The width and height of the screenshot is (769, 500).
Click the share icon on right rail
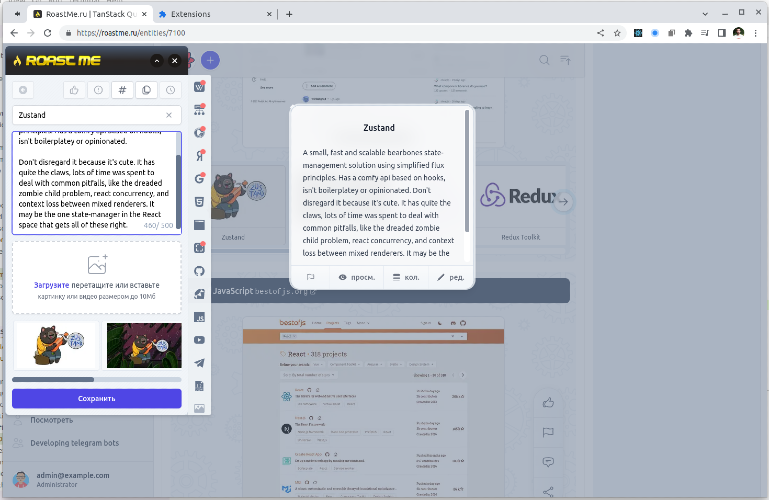point(548,491)
